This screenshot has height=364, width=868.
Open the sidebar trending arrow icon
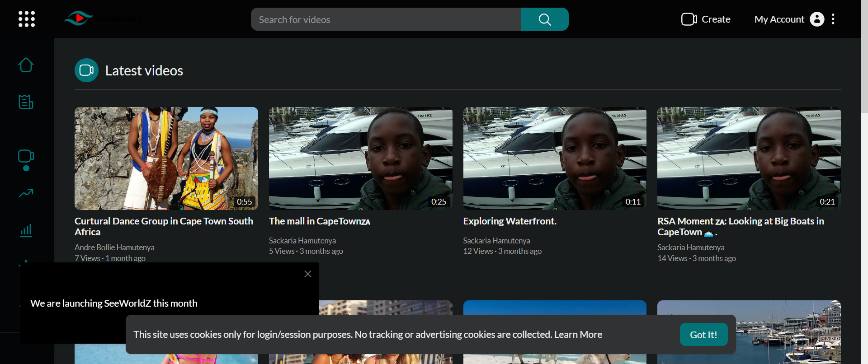(x=26, y=193)
